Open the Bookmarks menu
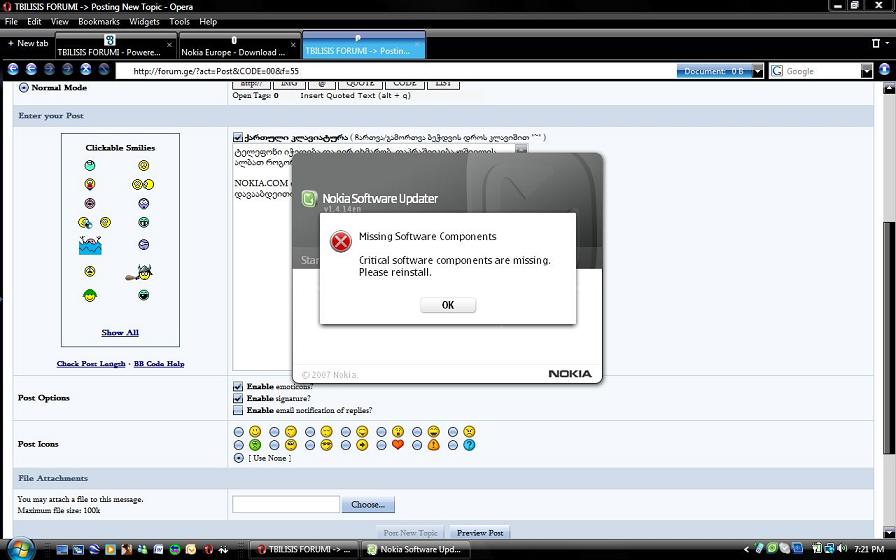The height and width of the screenshot is (560, 896). 99,21
